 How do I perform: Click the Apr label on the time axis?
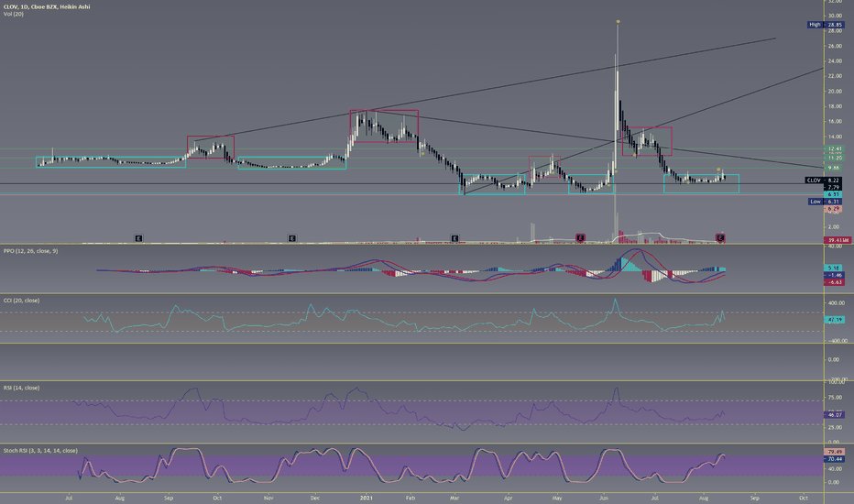click(x=509, y=498)
